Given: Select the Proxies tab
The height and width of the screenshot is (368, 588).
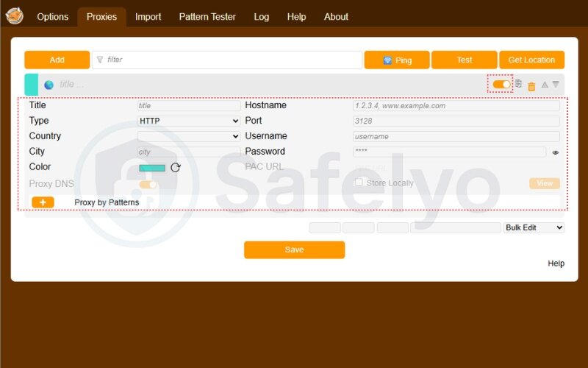Looking at the screenshot, I should 101,17.
